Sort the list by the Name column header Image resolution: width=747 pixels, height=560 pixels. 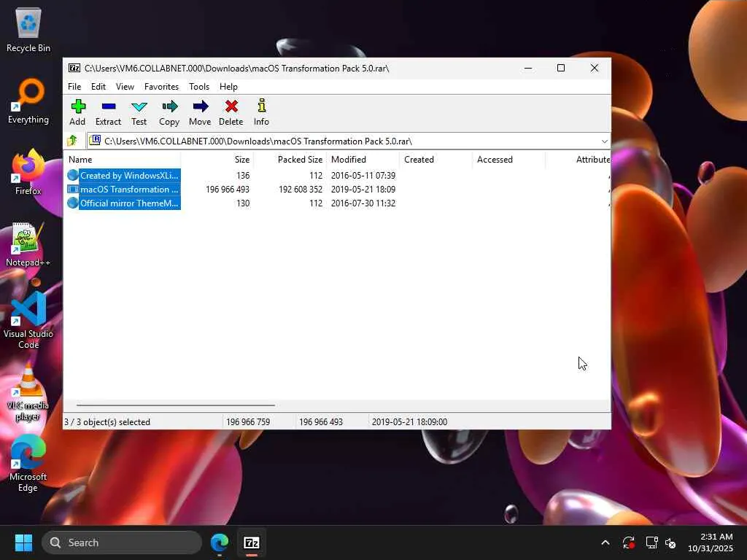[x=122, y=160]
